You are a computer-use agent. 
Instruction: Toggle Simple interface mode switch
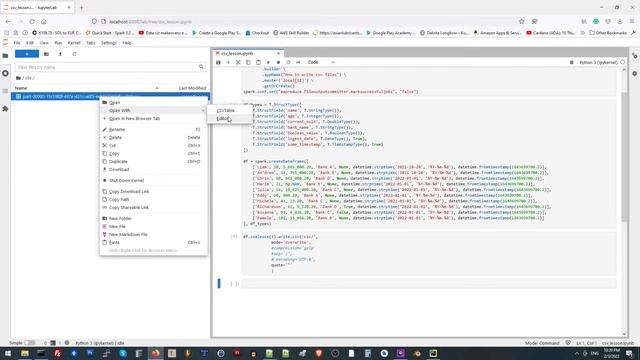coord(30,343)
